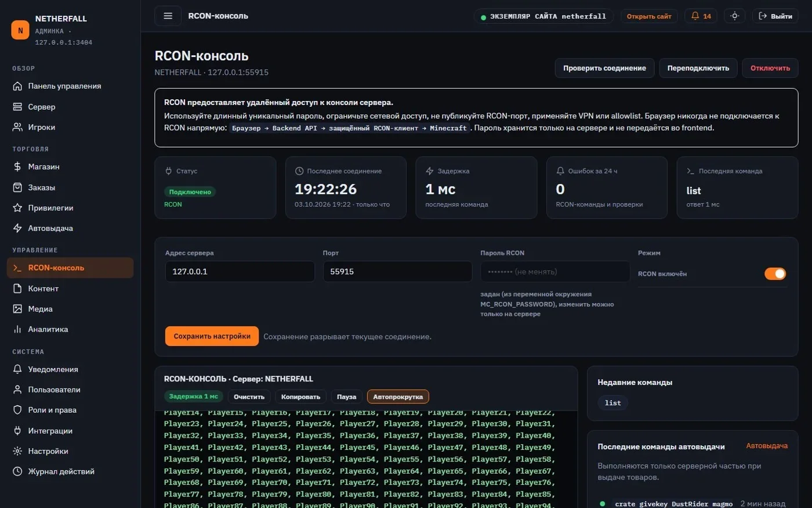Click the Порт field containing 55915
Viewport: 812px width, 508px height.
click(397, 271)
